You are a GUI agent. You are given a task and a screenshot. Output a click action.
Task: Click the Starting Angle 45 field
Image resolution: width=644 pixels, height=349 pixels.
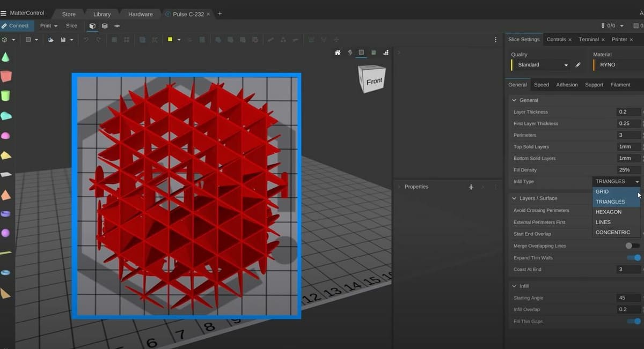click(x=628, y=298)
